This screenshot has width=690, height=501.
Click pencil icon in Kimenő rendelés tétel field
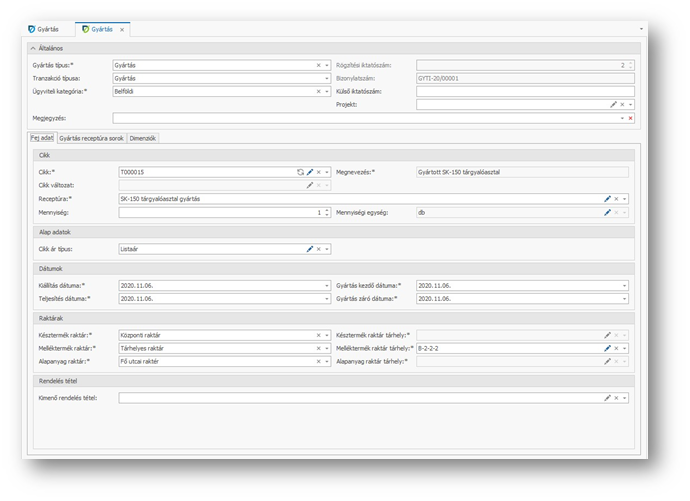607,398
